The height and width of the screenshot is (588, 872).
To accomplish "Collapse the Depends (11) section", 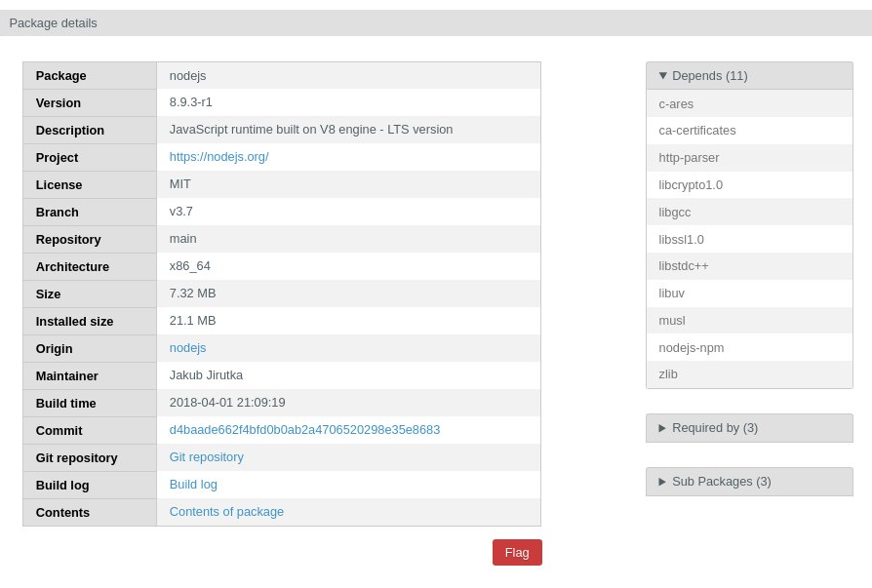I will pos(703,76).
